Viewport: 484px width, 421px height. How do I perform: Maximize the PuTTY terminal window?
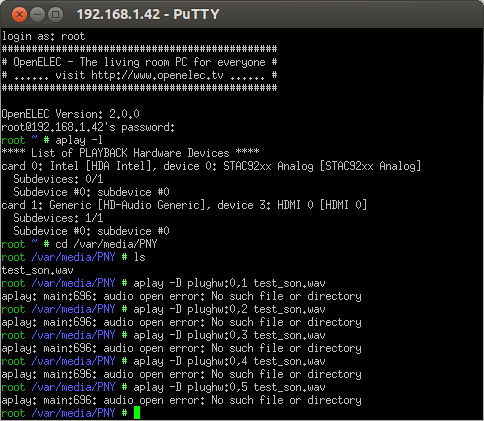click(56, 15)
